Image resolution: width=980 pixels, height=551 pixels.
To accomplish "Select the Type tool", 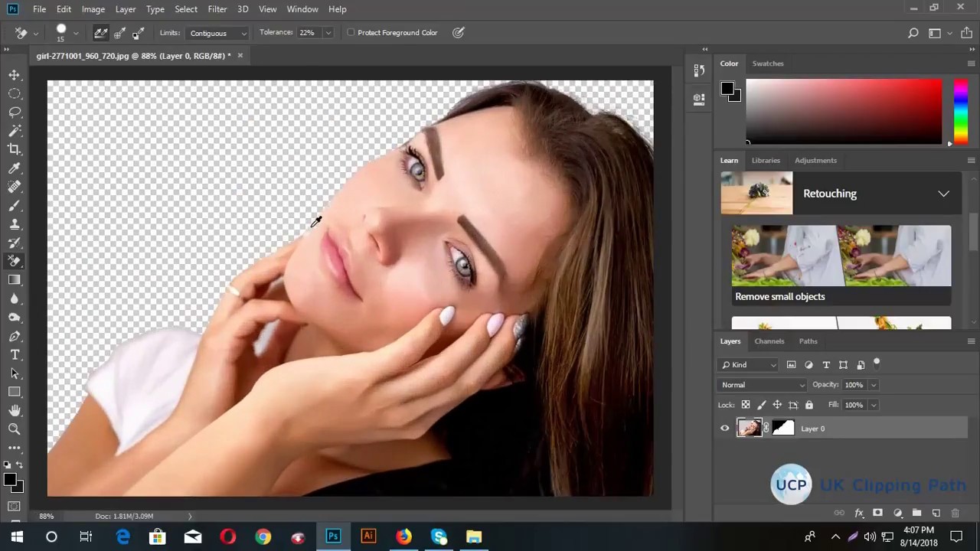I will click(15, 355).
